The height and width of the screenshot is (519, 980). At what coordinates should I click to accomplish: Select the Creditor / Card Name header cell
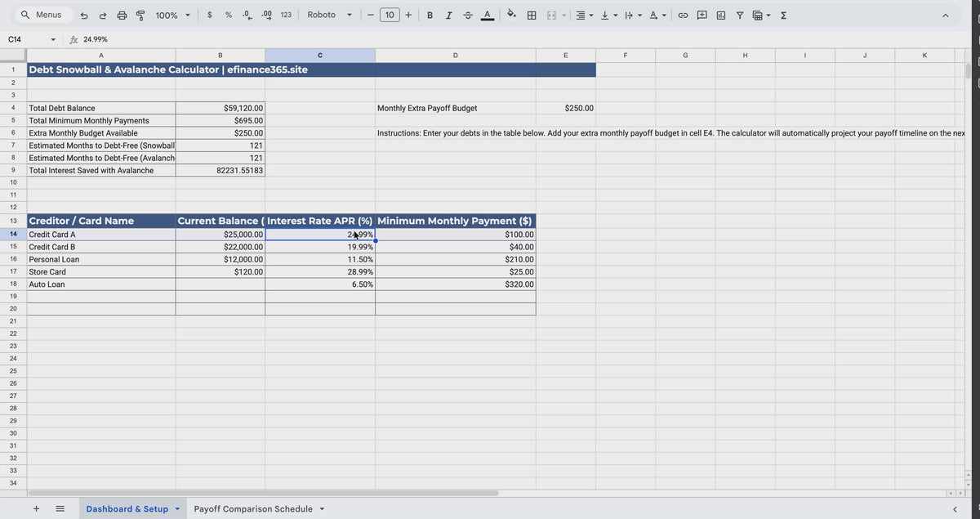coord(101,221)
